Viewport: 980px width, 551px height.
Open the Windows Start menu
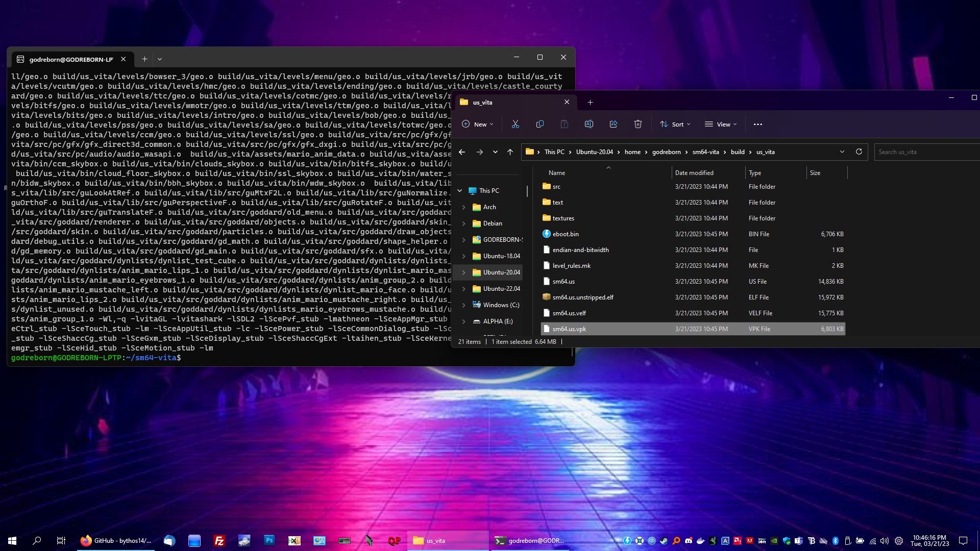coord(12,541)
